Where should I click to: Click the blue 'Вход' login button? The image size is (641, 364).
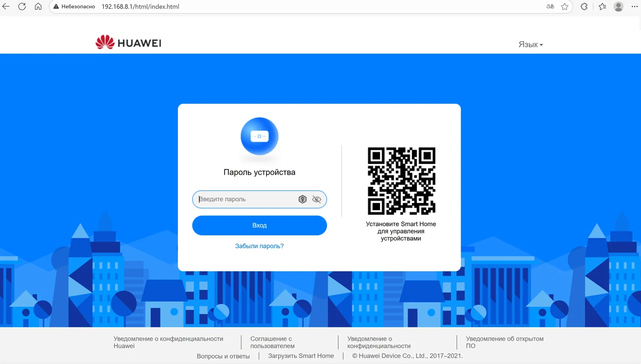click(x=259, y=225)
